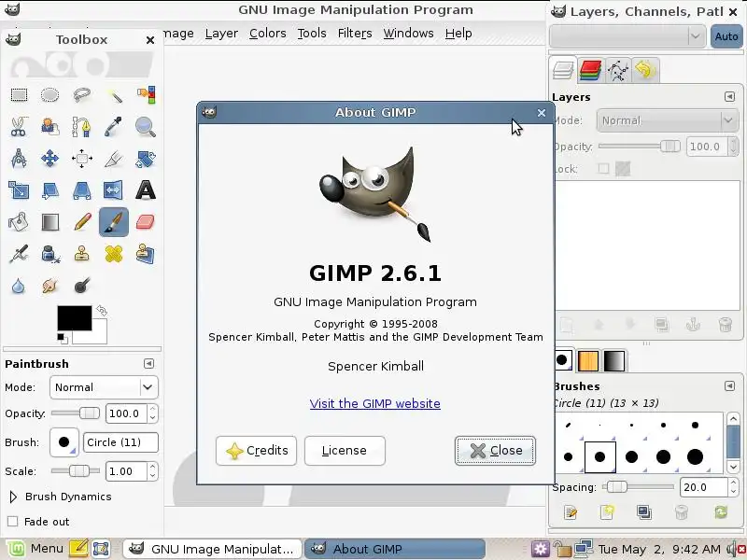
Task: Switch to the Channels tab
Action: point(591,70)
